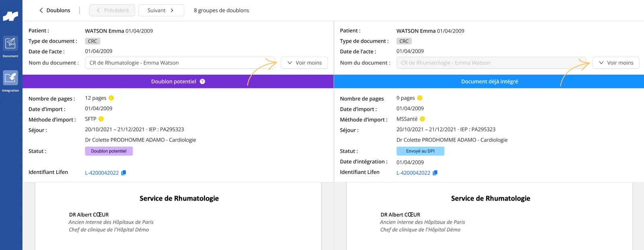Collapse right details with Voir moins
This screenshot has height=250, width=644.
coord(616,63)
